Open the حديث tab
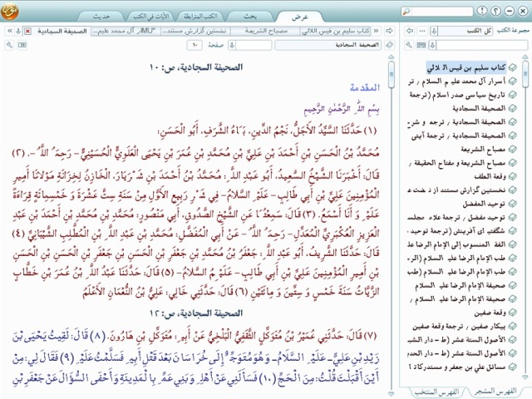Viewport: 532px width, 399px height. pyautogui.click(x=101, y=17)
